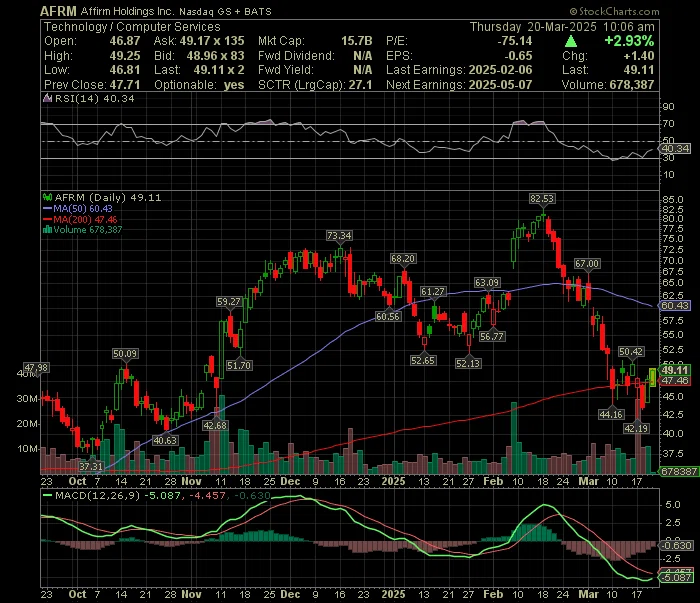Screen dimensions: 700x603
Task: Click the 82.53 peak price label
Action: point(542,199)
